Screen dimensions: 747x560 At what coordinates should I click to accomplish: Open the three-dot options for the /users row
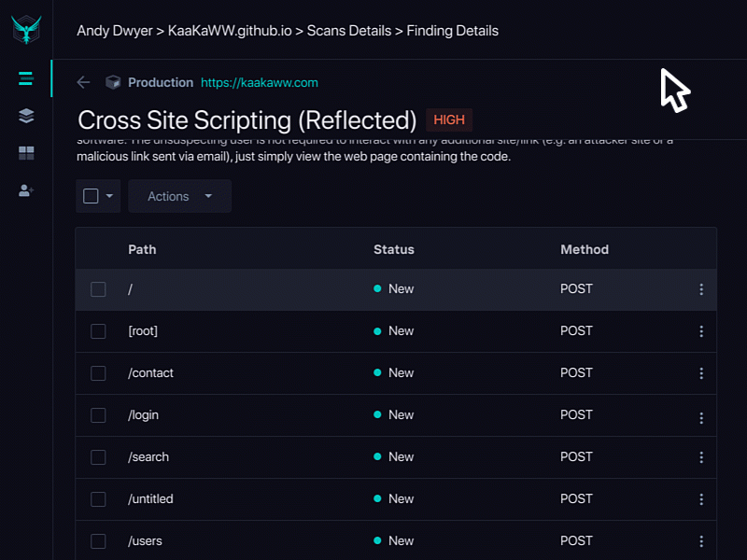(x=701, y=541)
